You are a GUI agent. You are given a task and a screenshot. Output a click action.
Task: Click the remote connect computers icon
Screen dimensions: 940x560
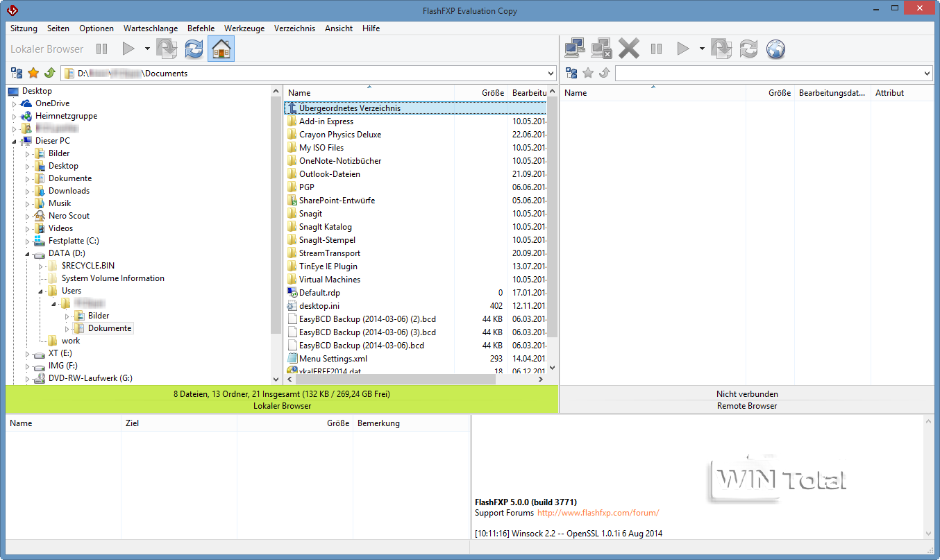point(575,49)
